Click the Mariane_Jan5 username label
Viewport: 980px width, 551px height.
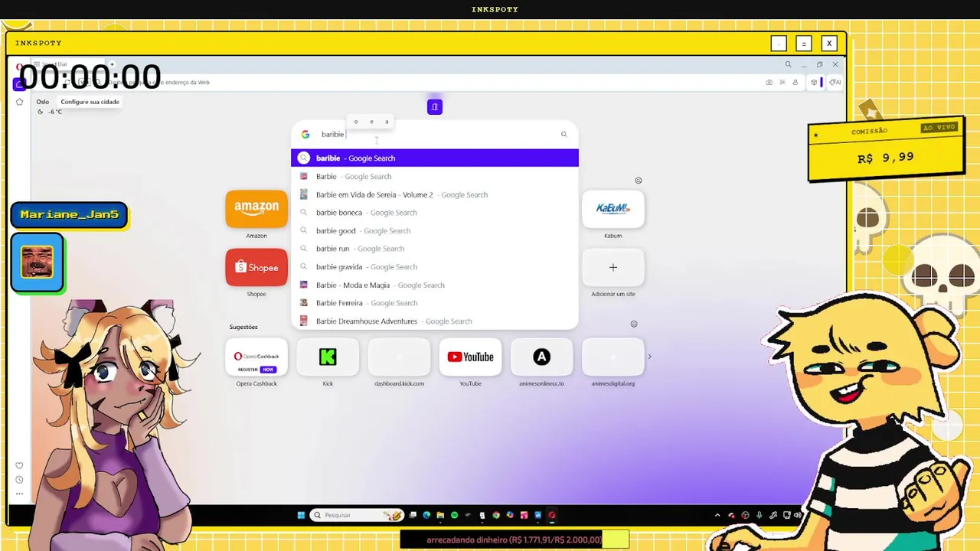69,214
